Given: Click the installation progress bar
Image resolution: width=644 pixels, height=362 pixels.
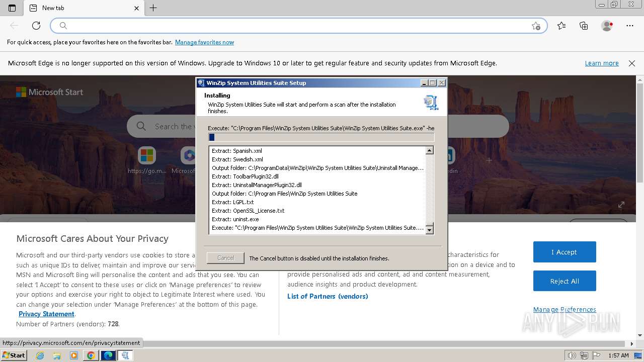Looking at the screenshot, I should 321,137.
